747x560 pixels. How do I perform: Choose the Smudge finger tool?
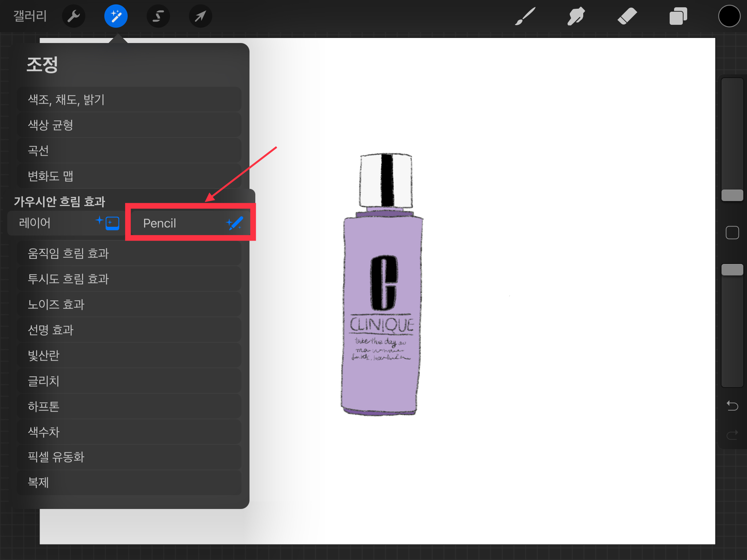(576, 16)
